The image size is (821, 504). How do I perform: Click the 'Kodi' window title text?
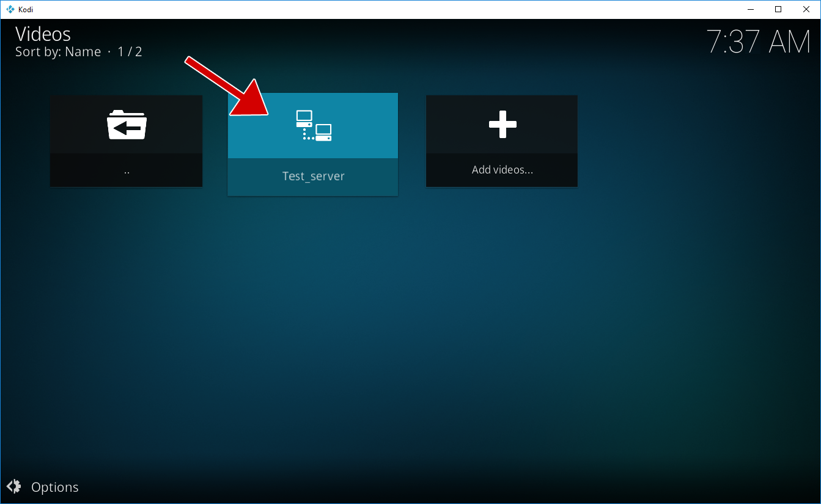pyautogui.click(x=26, y=9)
